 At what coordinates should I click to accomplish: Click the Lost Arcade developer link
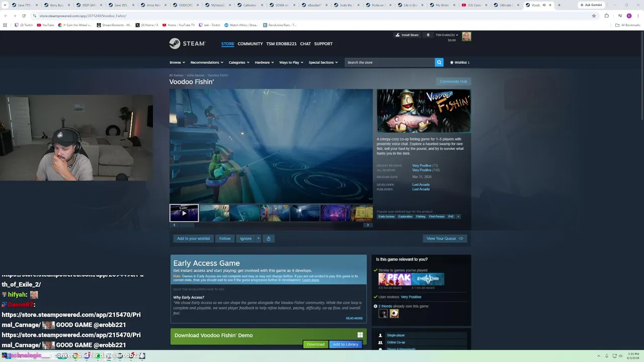(x=421, y=185)
